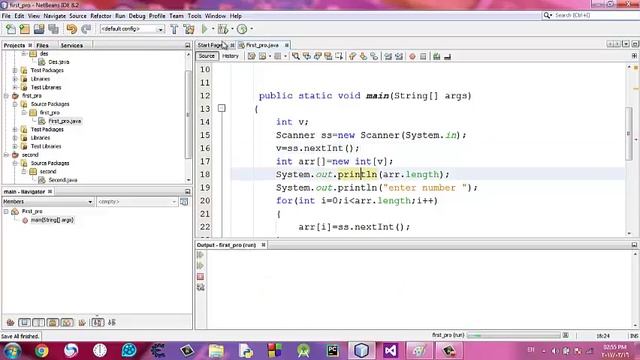
Task: Toggle Show Inner Classes filter in Navigator
Action: point(67,322)
